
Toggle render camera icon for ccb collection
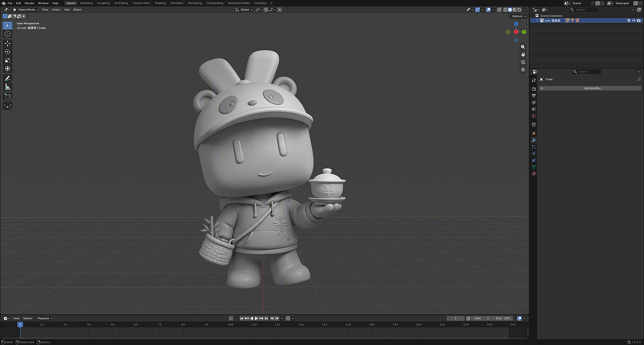(638, 21)
